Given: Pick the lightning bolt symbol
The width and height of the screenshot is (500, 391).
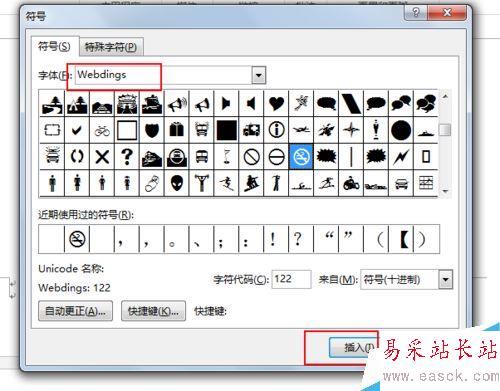Looking at the screenshot, I should click(401, 157).
